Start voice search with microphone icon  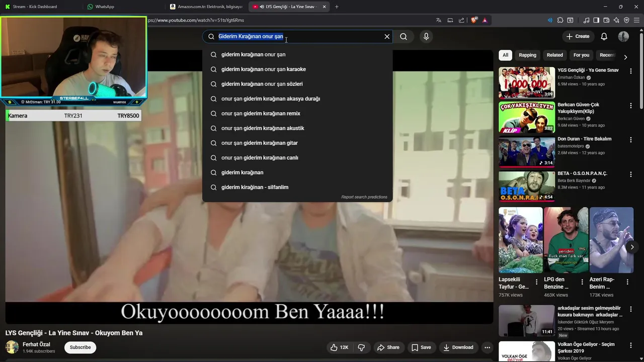coord(426,36)
